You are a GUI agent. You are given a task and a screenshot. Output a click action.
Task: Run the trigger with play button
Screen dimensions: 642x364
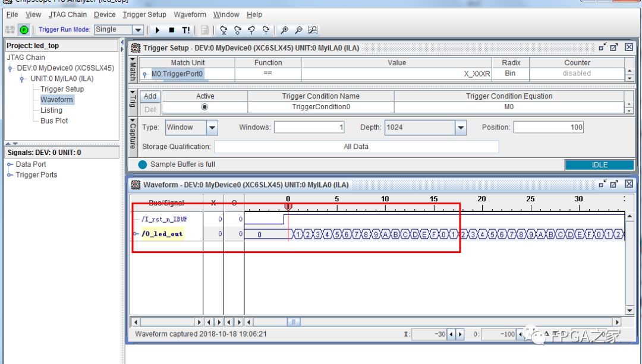coord(157,30)
